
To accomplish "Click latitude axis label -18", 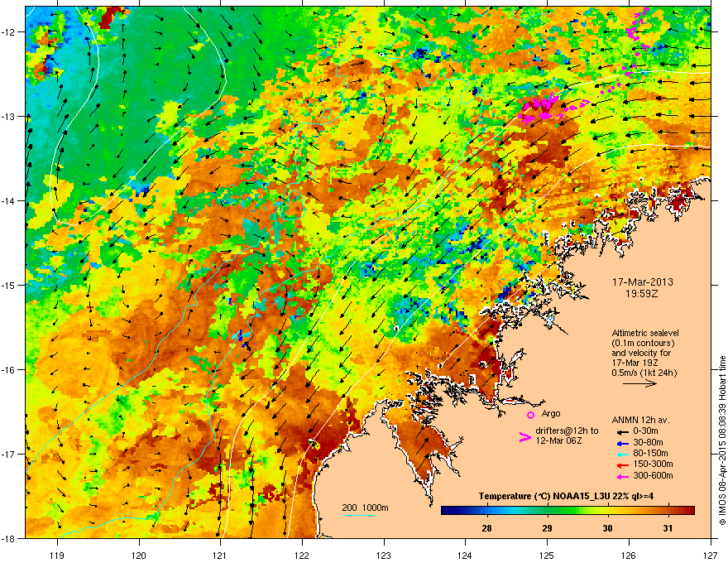I will (8, 538).
